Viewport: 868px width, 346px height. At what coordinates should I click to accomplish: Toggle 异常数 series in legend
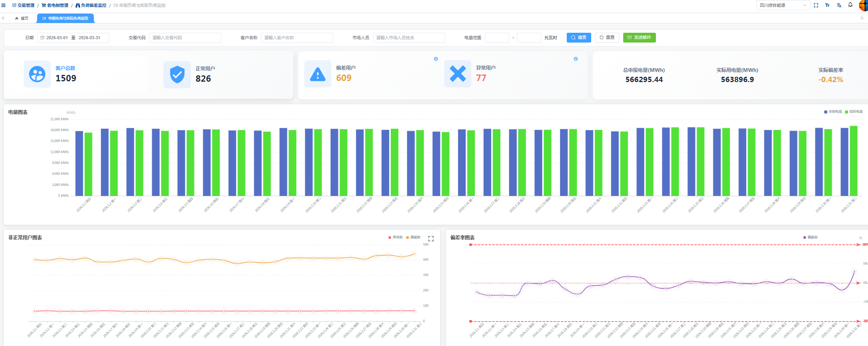[x=395, y=238]
